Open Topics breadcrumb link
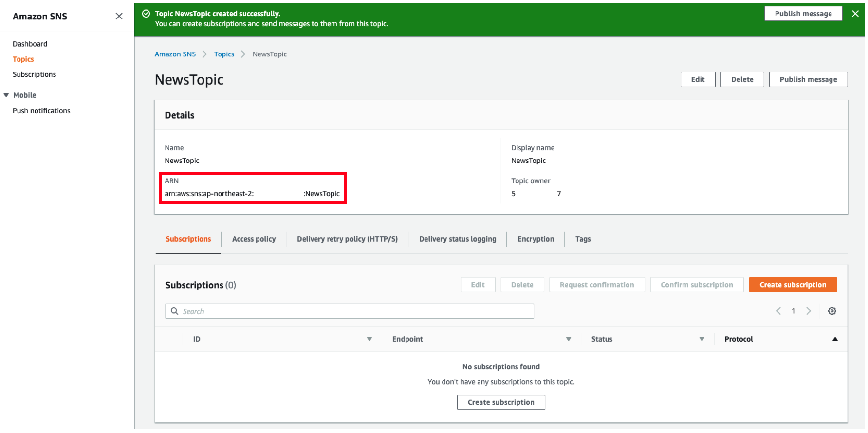This screenshot has height=433, width=868. (224, 54)
